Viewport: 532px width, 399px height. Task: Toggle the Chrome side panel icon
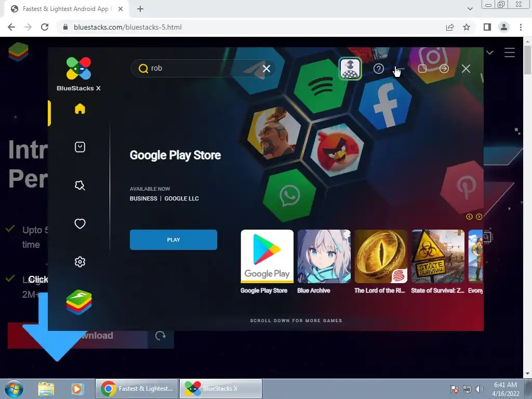(x=487, y=27)
